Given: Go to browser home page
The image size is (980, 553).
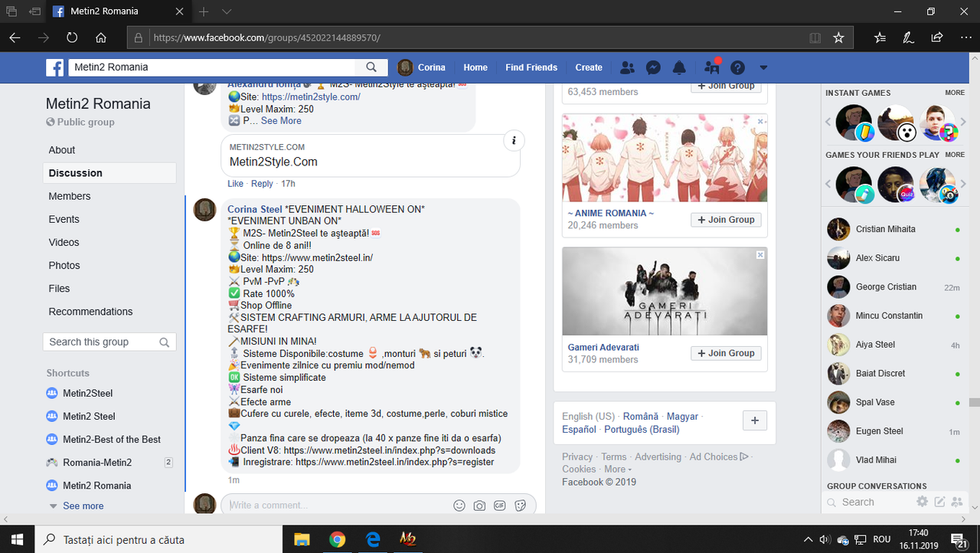Looking at the screenshot, I should 101,38.
